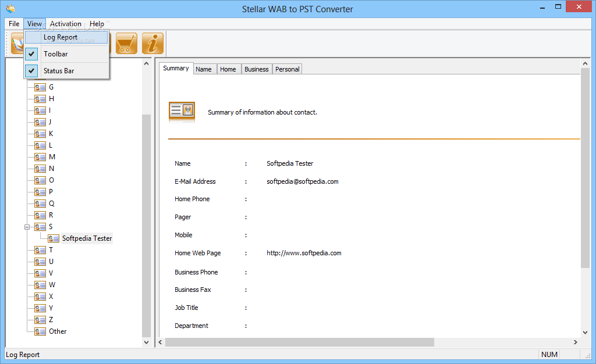Click the large contact summary card image
This screenshot has height=364, width=596.
coord(182,112)
